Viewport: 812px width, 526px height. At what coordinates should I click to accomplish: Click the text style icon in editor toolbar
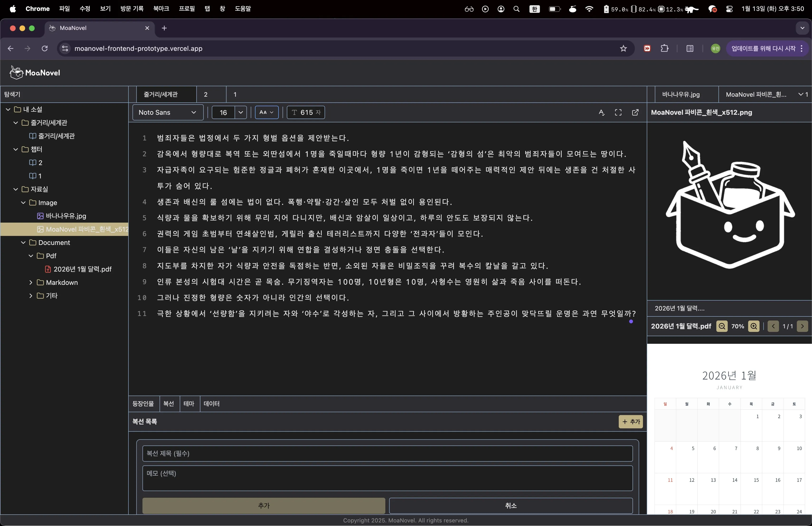coord(601,112)
